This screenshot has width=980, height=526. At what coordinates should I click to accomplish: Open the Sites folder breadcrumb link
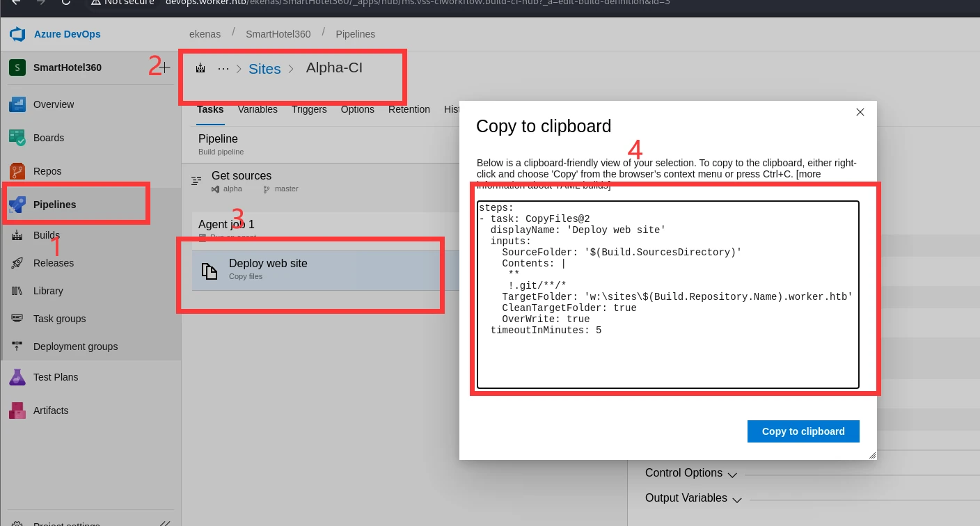point(264,68)
